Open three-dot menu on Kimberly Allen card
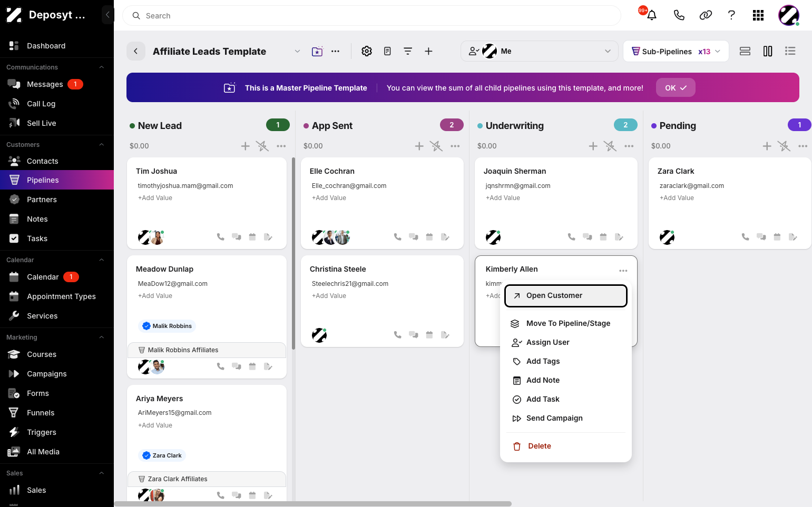This screenshot has height=507, width=812. click(x=623, y=271)
